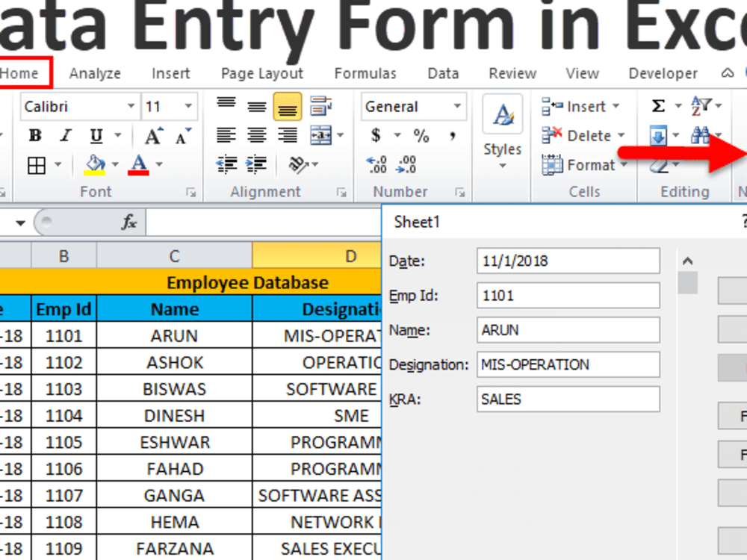Open Alignment dialog launcher
The width and height of the screenshot is (747, 560).
point(341,193)
